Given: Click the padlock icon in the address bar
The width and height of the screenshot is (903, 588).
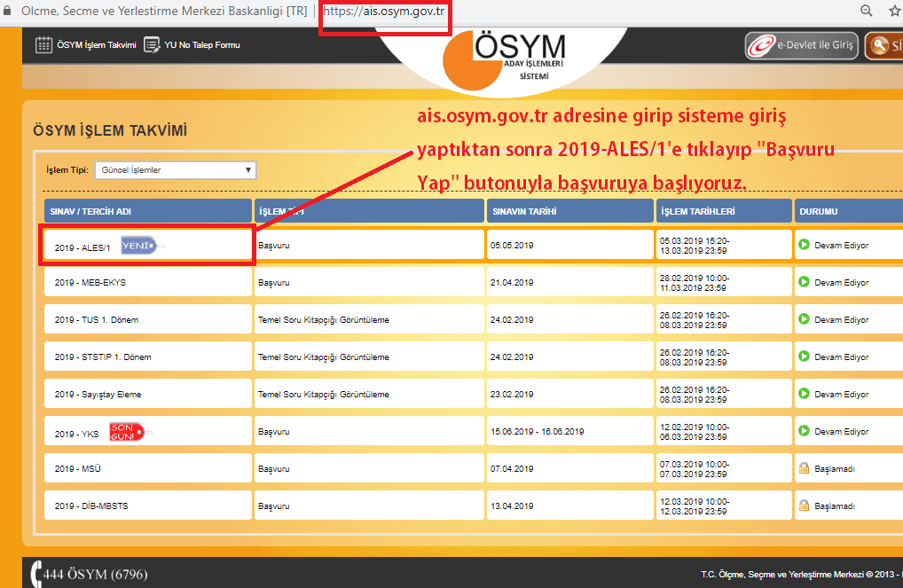Looking at the screenshot, I should pyautogui.click(x=7, y=11).
